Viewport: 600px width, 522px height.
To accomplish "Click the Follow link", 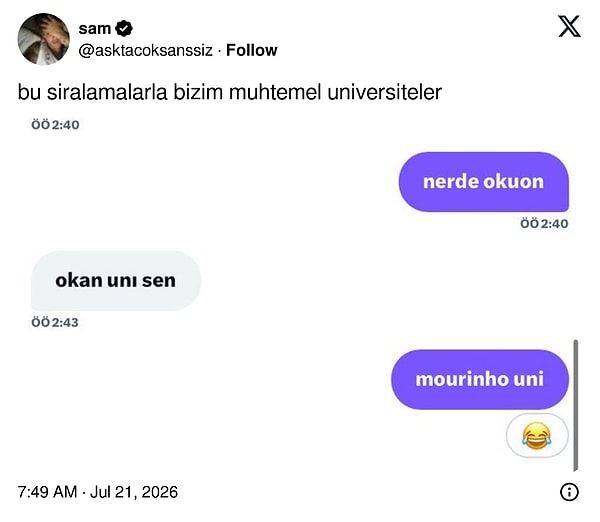I will tap(251, 50).
